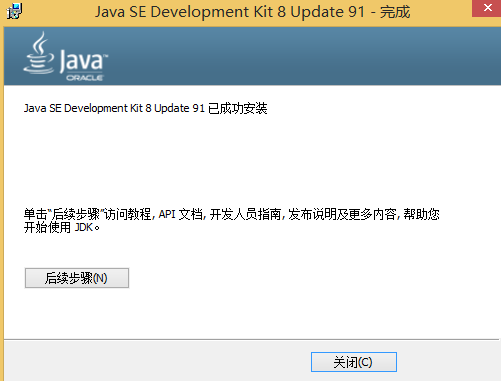Screen dimensions: 501x381
Task: Click the text 单击"后续步骤"访问教程
Action: pyautogui.click(x=87, y=214)
